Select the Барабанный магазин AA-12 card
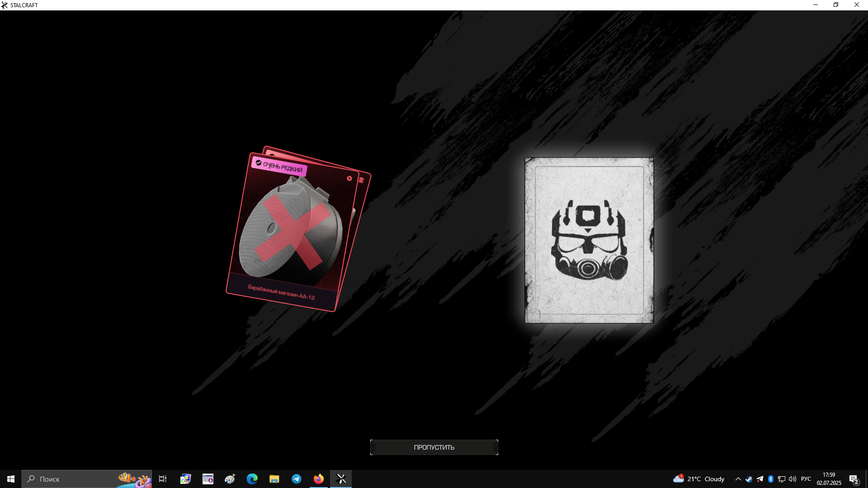The width and height of the screenshot is (868, 488). point(292,232)
